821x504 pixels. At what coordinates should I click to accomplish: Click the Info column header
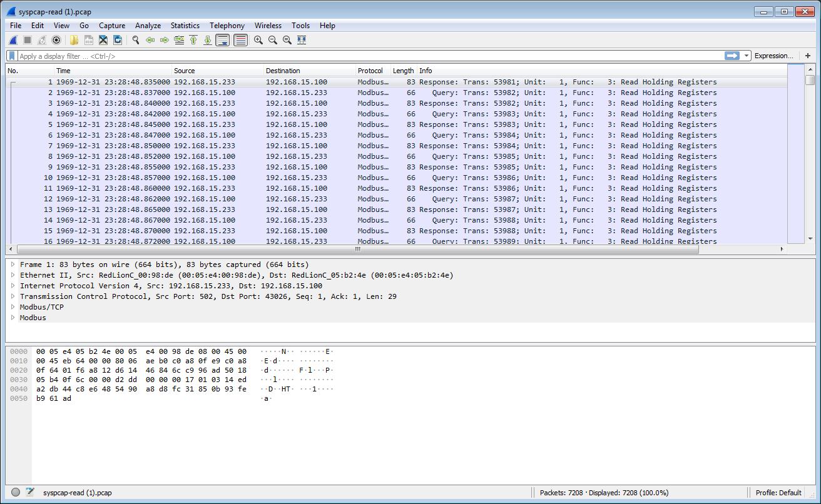pos(602,71)
